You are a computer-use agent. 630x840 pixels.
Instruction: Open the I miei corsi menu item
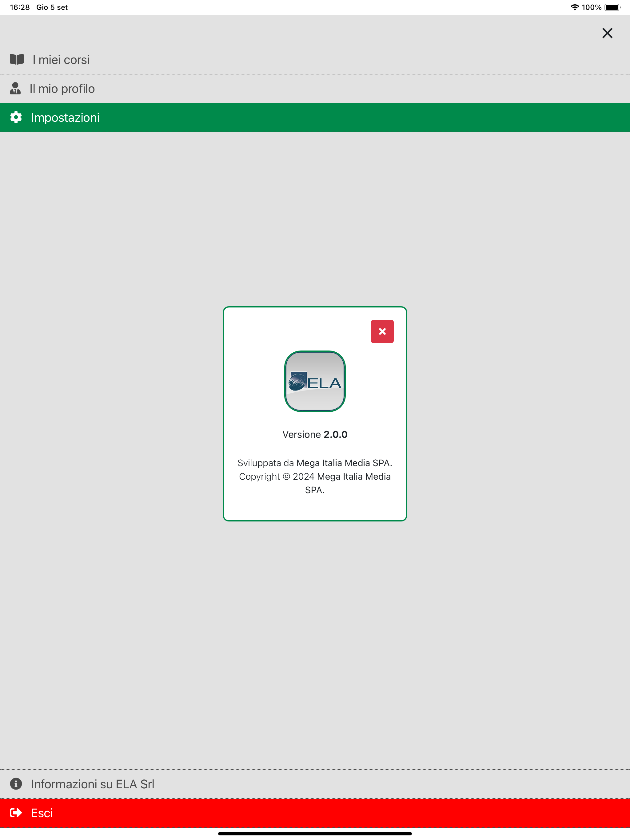pyautogui.click(x=315, y=60)
